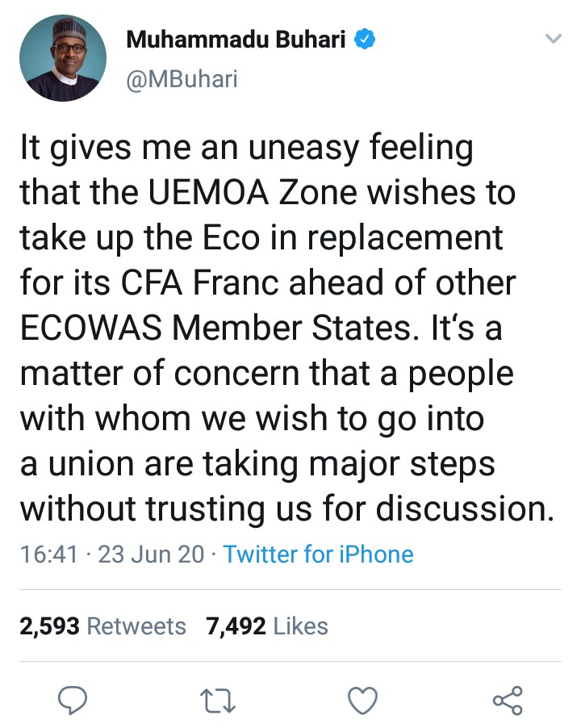This screenshot has height=728, width=581.
Task: Click the Twitter for iPhone source link
Action: 318,554
